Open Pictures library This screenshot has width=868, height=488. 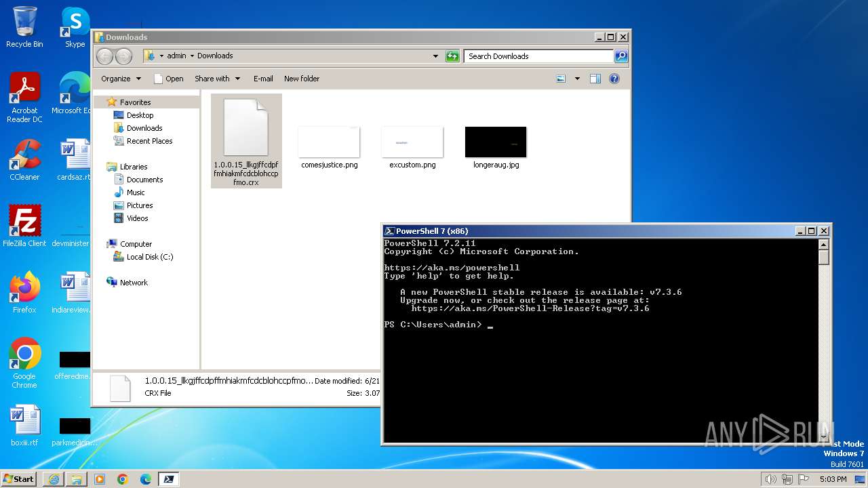point(140,205)
